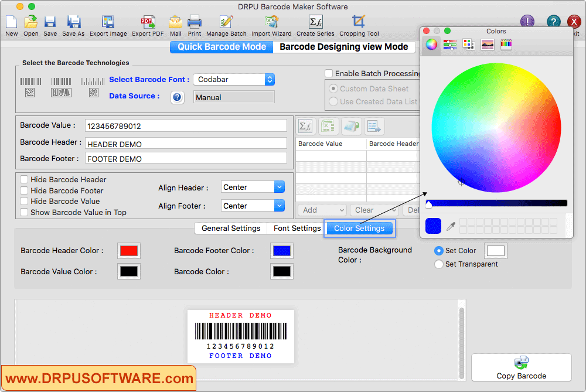The height and width of the screenshot is (392, 586).
Task: Open help with the question mark toolbar icon
Action: [x=554, y=21]
